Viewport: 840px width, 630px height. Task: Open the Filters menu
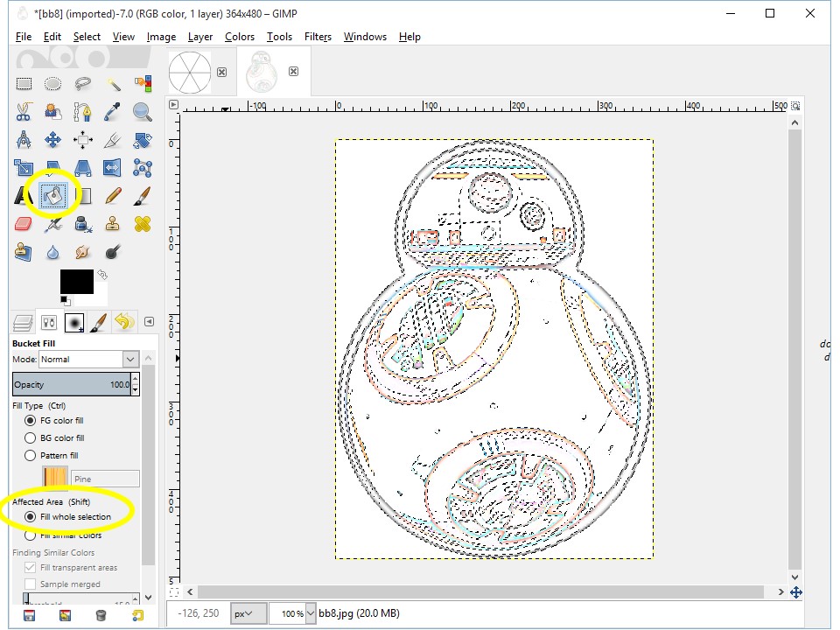tap(318, 37)
